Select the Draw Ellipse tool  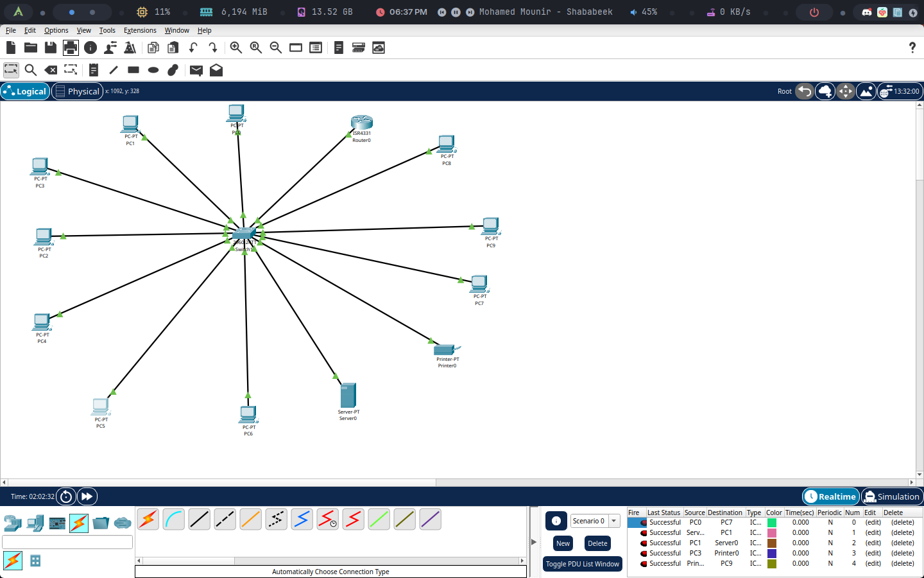click(153, 70)
